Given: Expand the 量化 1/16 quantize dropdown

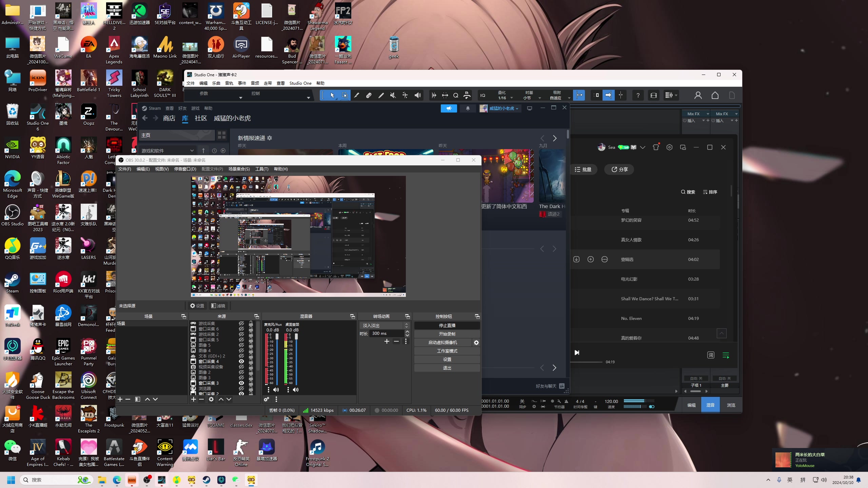Looking at the screenshot, I should point(512,98).
